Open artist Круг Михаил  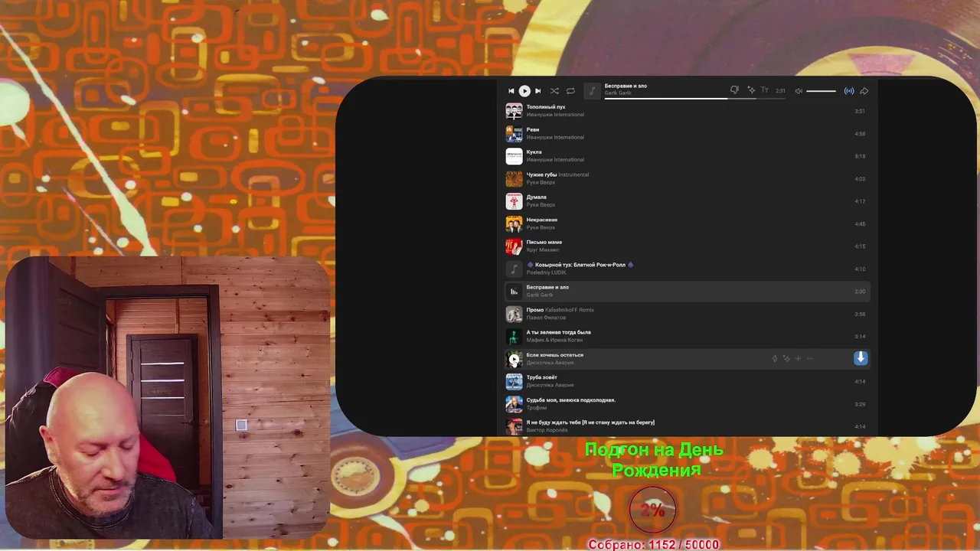click(542, 250)
